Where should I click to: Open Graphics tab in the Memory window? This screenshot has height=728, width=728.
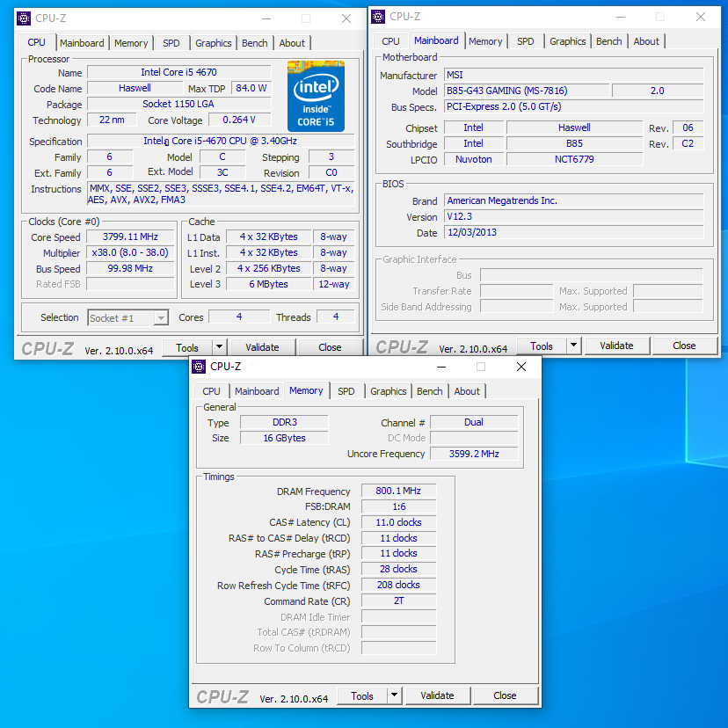click(x=388, y=391)
